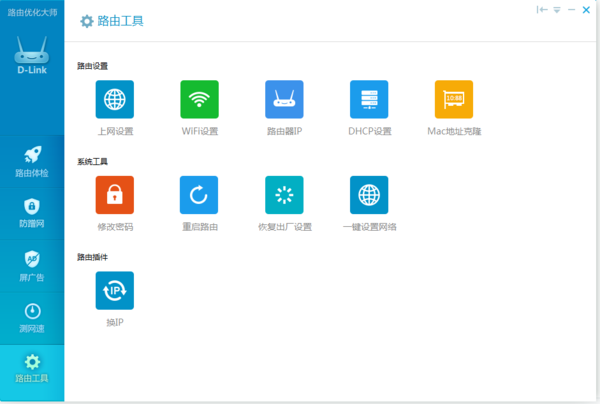
Task: Click the back-arrow collapse button in title bar
Action: click(541, 9)
